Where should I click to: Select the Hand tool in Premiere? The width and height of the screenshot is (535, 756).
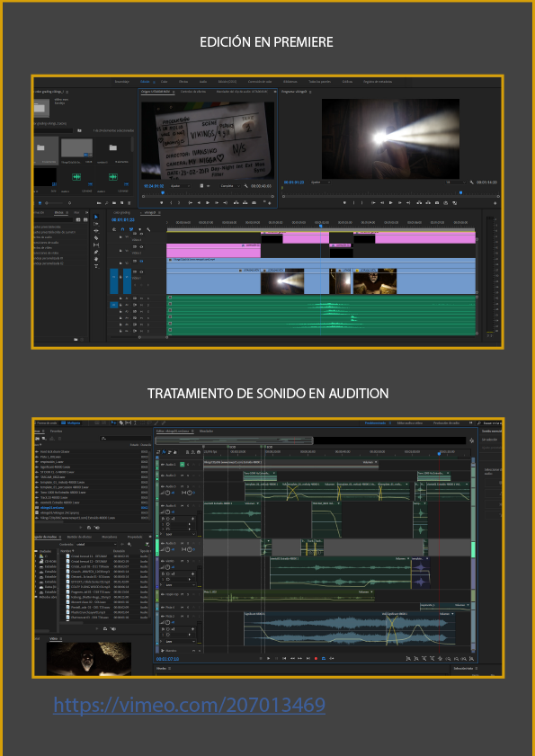pyautogui.click(x=96, y=259)
